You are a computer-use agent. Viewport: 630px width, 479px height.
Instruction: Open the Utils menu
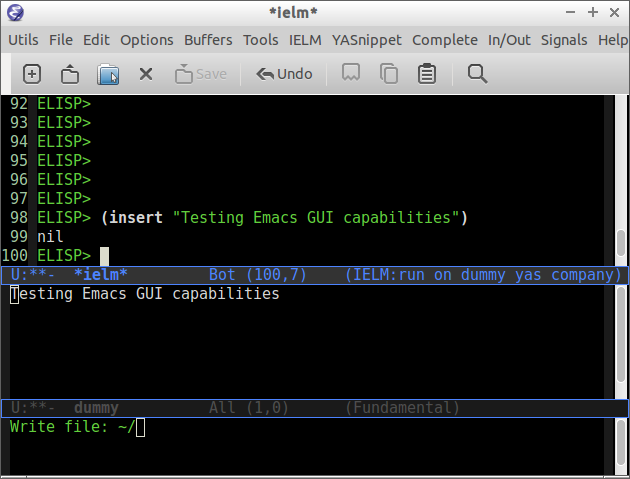click(x=23, y=40)
